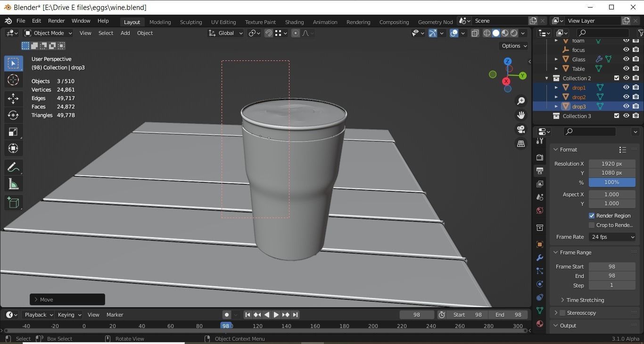This screenshot has width=644, height=344.
Task: Switch perspective/orthographic grid icon
Action: (x=521, y=143)
